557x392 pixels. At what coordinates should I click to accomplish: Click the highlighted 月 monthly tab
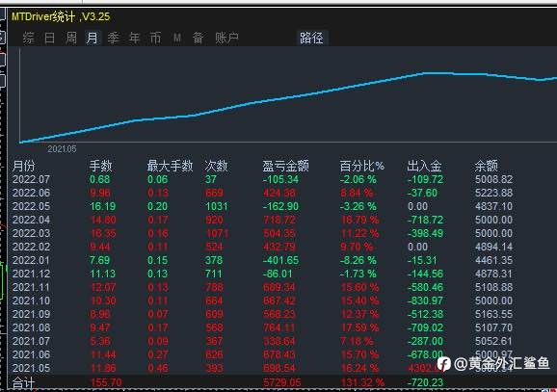pyautogui.click(x=92, y=38)
